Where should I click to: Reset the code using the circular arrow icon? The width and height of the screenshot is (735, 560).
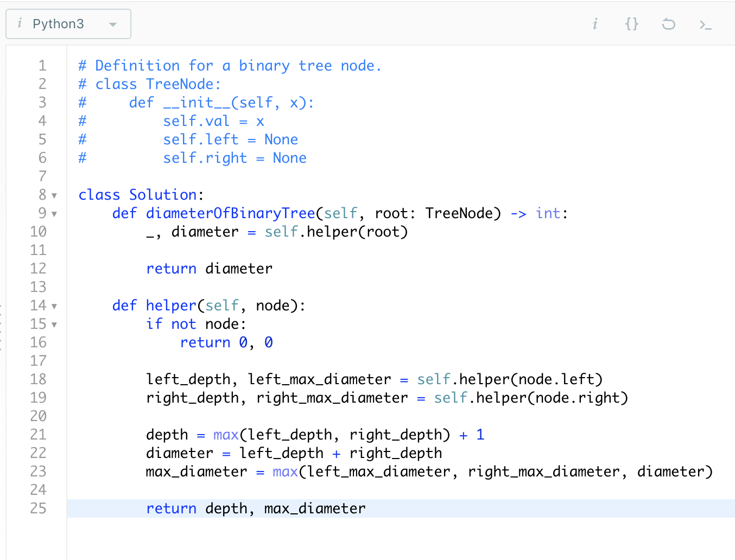[668, 24]
